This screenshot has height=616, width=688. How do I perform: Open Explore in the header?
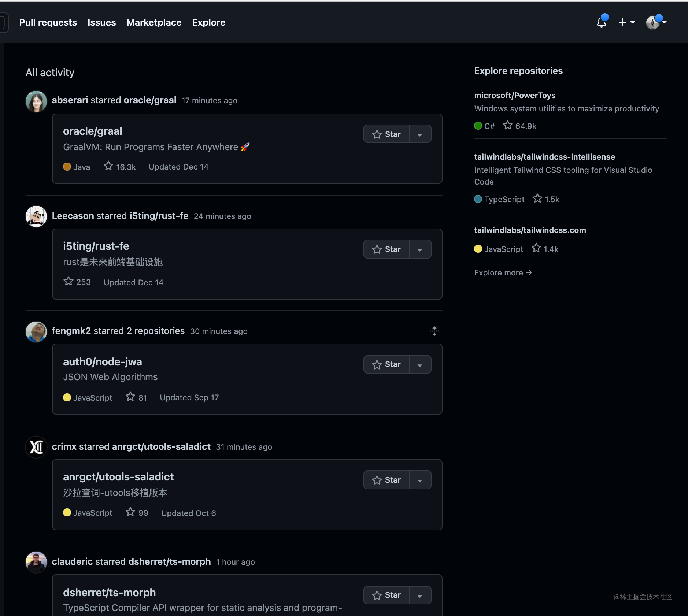click(208, 22)
